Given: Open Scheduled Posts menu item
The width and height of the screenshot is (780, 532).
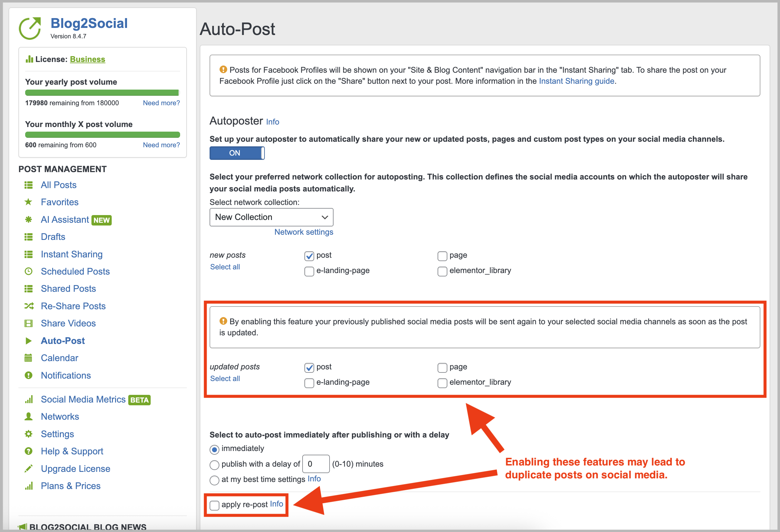Looking at the screenshot, I should [75, 271].
